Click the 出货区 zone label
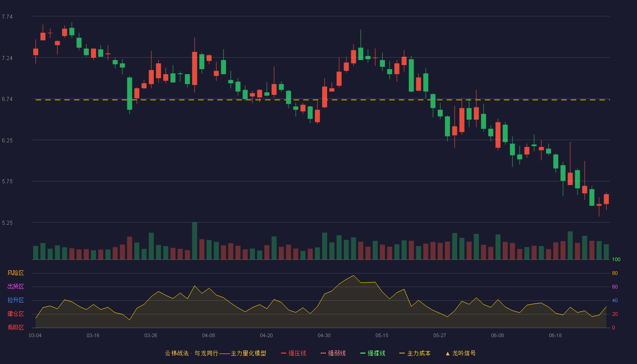The image size is (637, 364). 15,287
